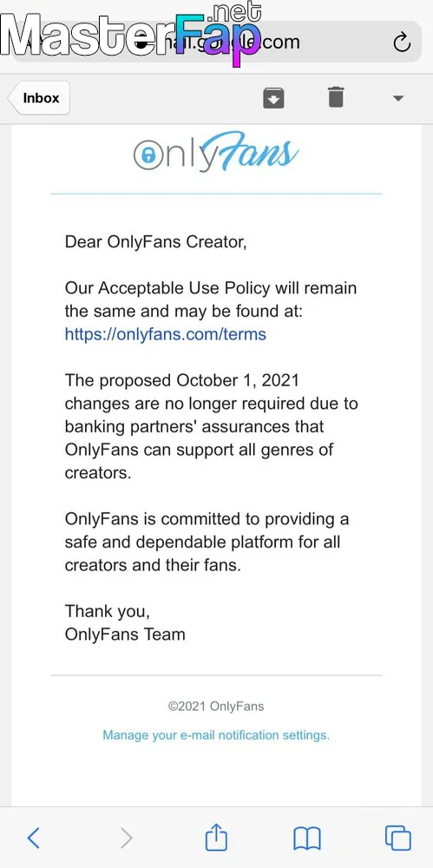Click the MasterFap .net watermark overlay
Viewport: 433px width, 868px height.
(x=131, y=33)
